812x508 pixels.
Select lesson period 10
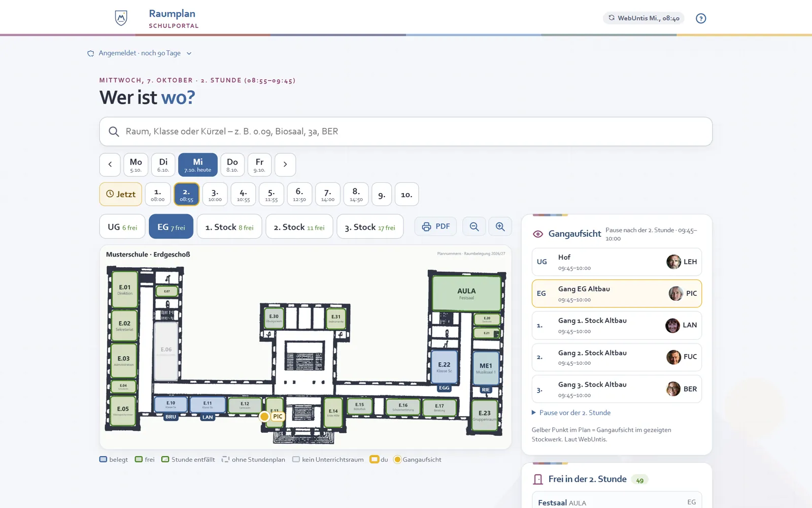407,195
